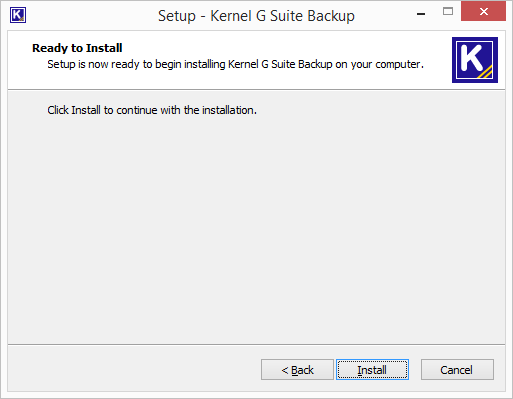
Task: Select the 'Ready to Install' heading
Action: click(77, 48)
